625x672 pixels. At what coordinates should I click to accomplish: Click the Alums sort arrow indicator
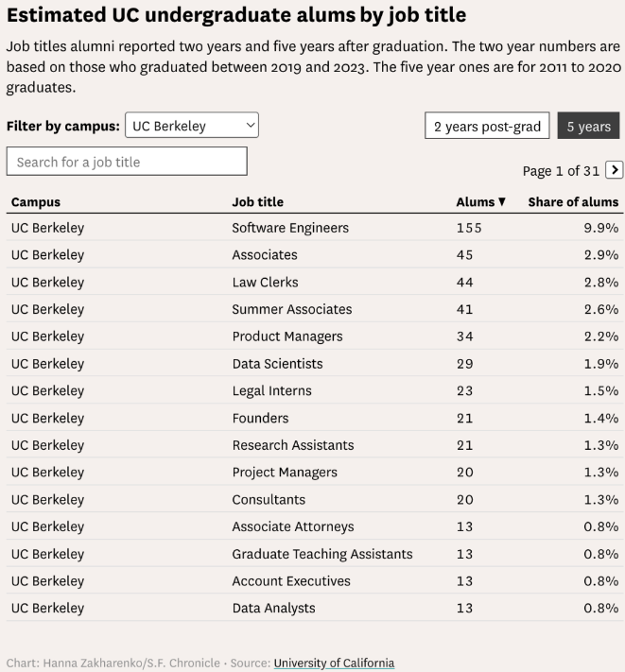pyautogui.click(x=502, y=201)
